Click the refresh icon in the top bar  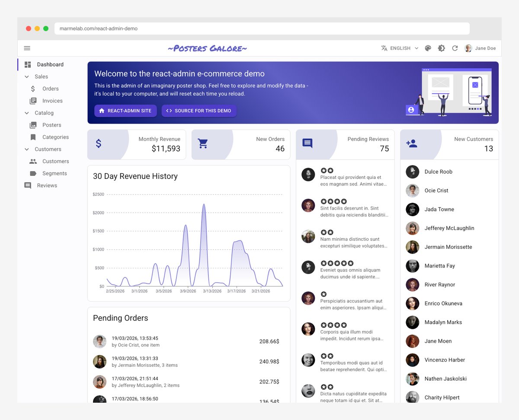click(x=455, y=48)
